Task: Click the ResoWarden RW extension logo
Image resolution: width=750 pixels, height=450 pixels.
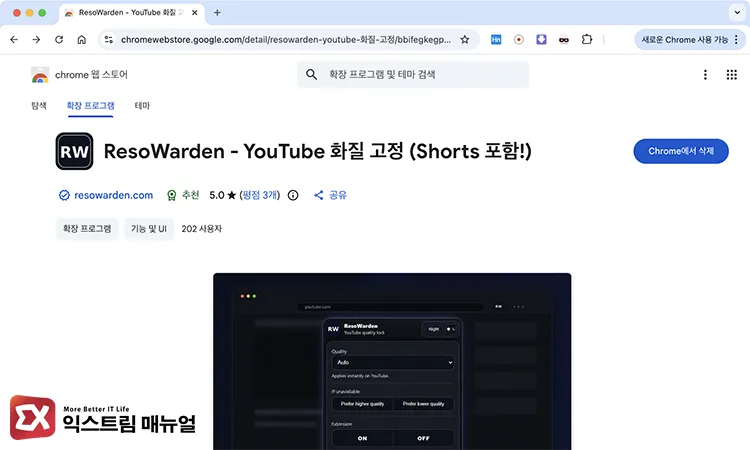Action: point(74,151)
